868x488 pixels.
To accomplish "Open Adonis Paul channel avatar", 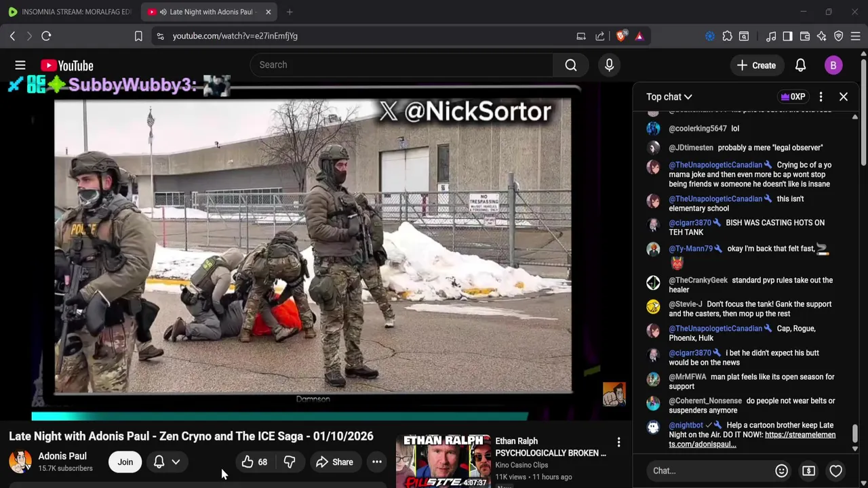I will pyautogui.click(x=20, y=462).
